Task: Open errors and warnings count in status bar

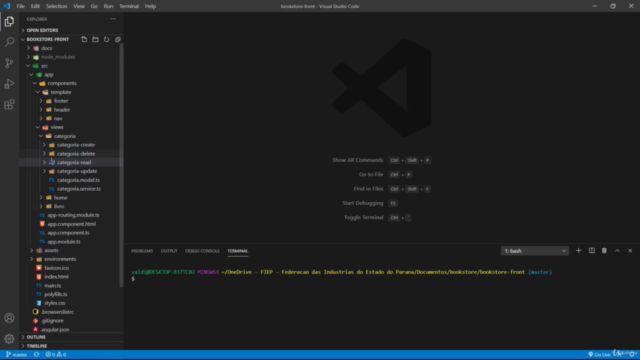Action: point(56,354)
